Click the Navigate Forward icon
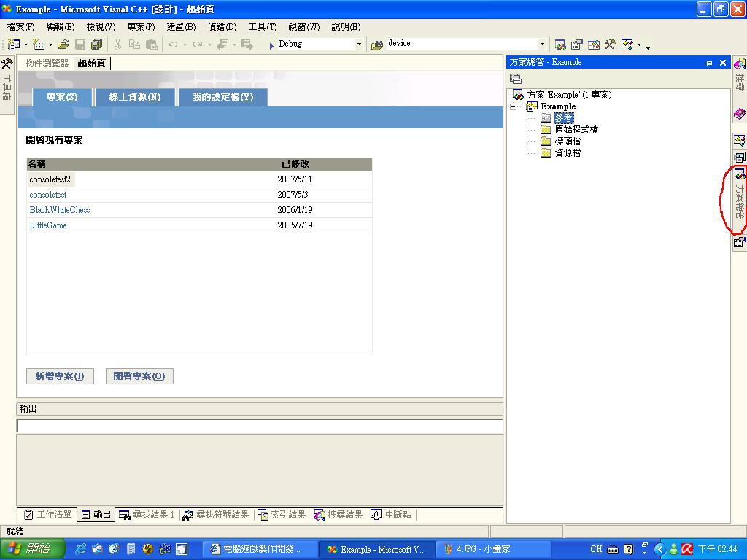The width and height of the screenshot is (747, 560). [247, 44]
